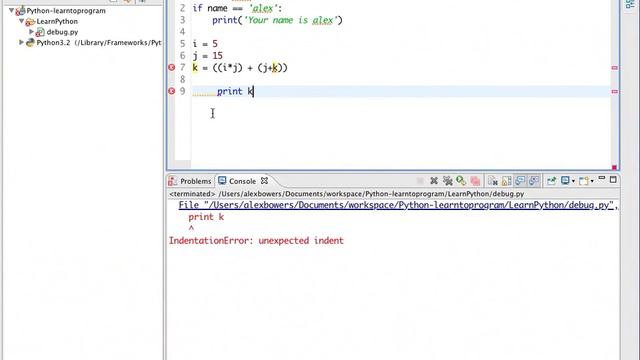Screen dimensions: 640x360
Task: Click the Console tab icon
Action: click(x=222, y=180)
